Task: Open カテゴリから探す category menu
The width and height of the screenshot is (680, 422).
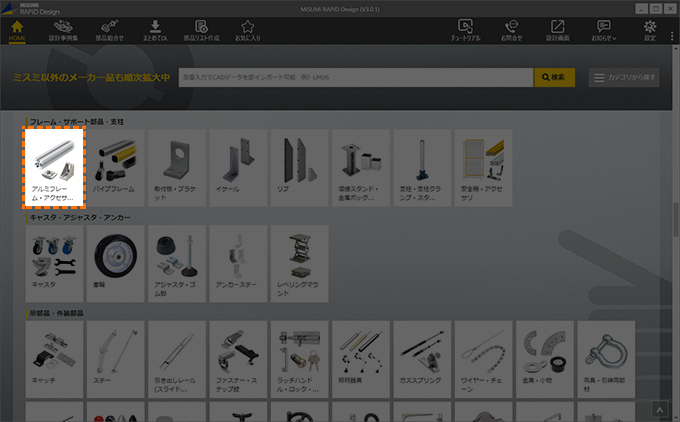Action: pos(624,77)
